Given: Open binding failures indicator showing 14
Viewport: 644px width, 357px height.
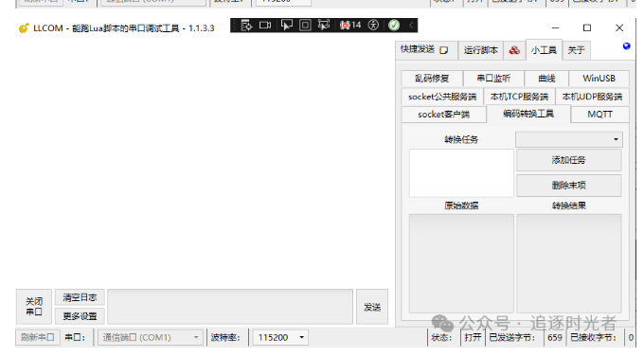Looking at the screenshot, I should (x=350, y=26).
